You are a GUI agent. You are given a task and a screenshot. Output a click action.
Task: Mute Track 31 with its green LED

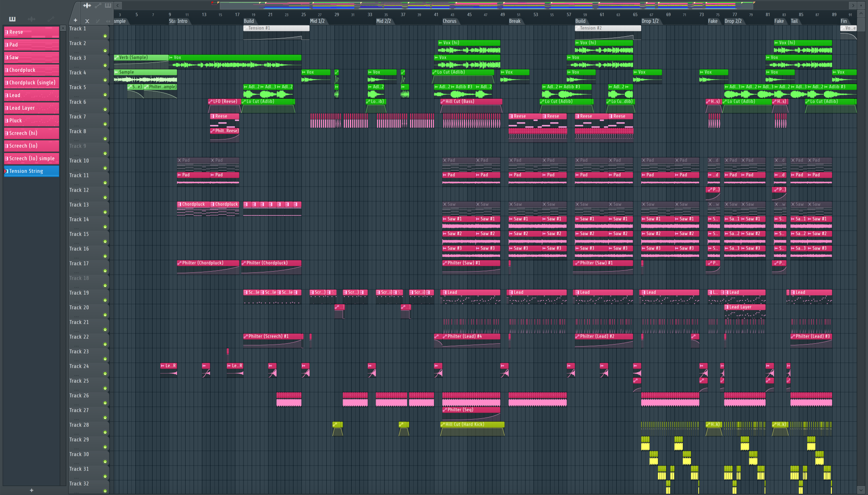[105, 476]
